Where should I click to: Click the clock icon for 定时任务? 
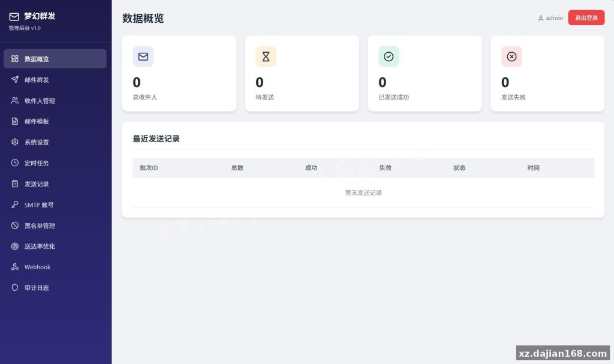[x=14, y=163]
